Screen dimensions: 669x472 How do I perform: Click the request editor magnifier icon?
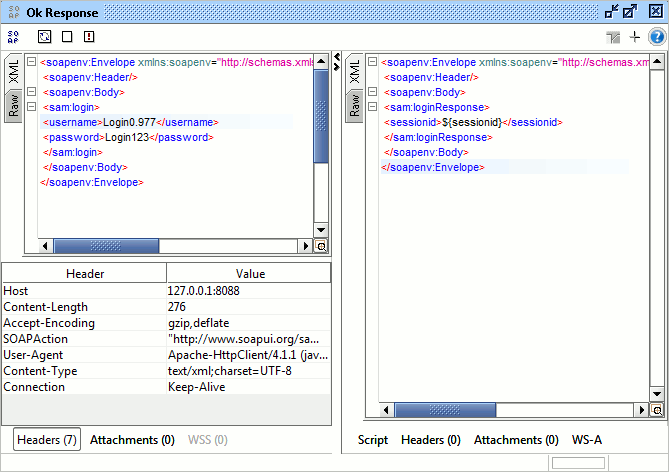[321, 246]
